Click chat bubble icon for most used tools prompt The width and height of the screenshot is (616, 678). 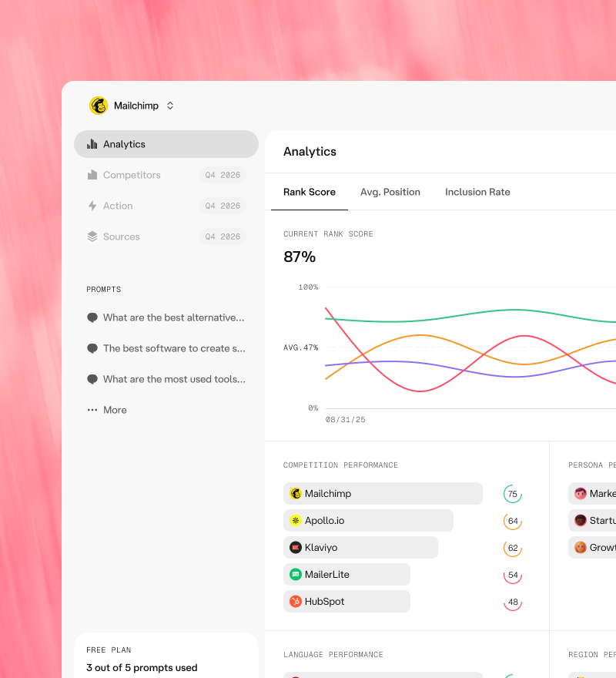pos(92,379)
